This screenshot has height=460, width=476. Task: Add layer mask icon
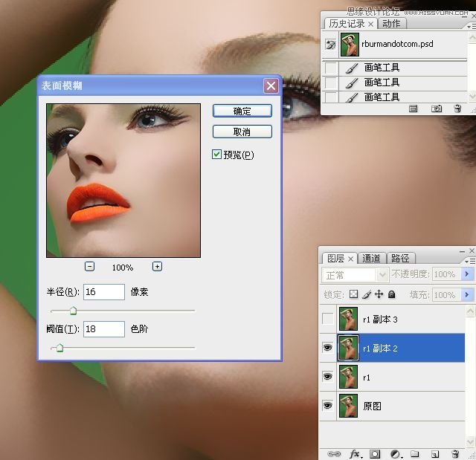tap(375, 454)
